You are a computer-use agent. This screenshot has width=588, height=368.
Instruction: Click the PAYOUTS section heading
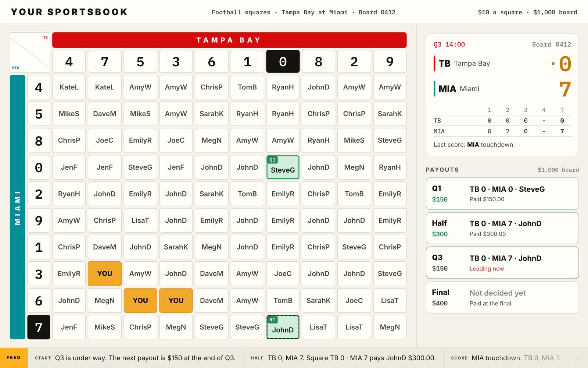tap(442, 170)
